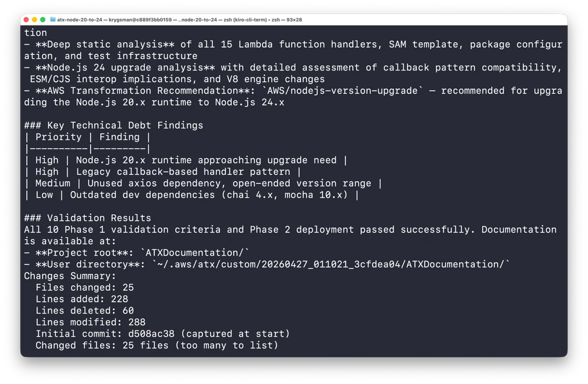Click the Priority table header cell
Screen dimensions: 588x384
(x=58, y=137)
